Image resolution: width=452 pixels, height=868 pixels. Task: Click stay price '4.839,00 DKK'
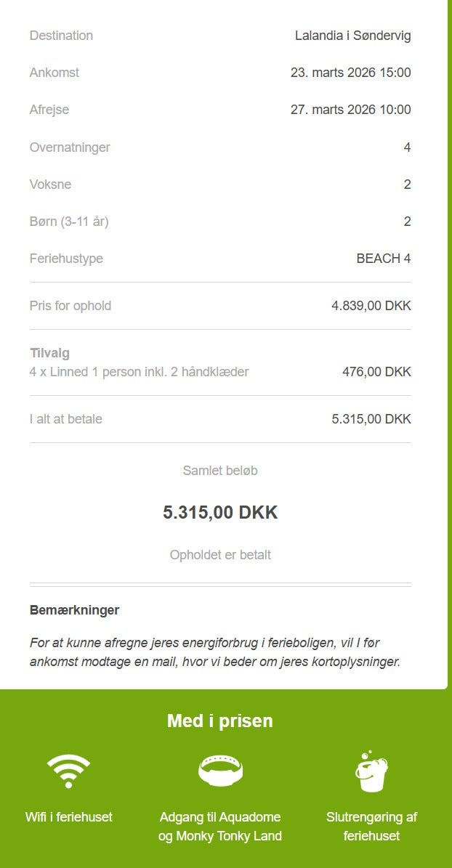pyautogui.click(x=371, y=306)
